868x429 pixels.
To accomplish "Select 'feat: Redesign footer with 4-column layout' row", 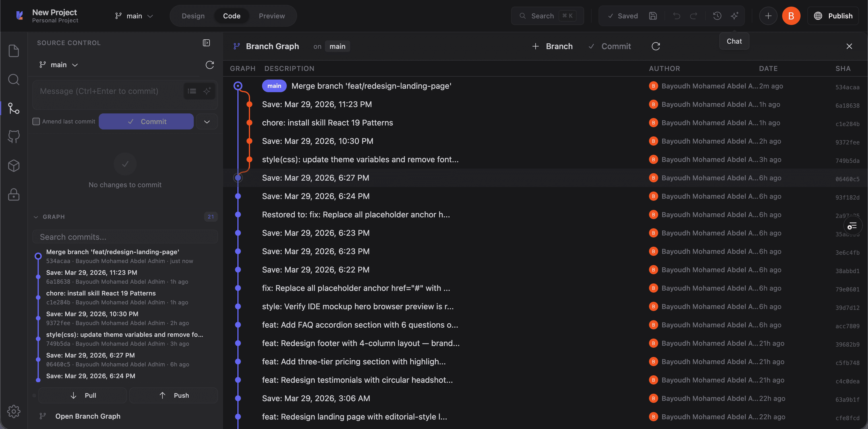I will coord(545,343).
